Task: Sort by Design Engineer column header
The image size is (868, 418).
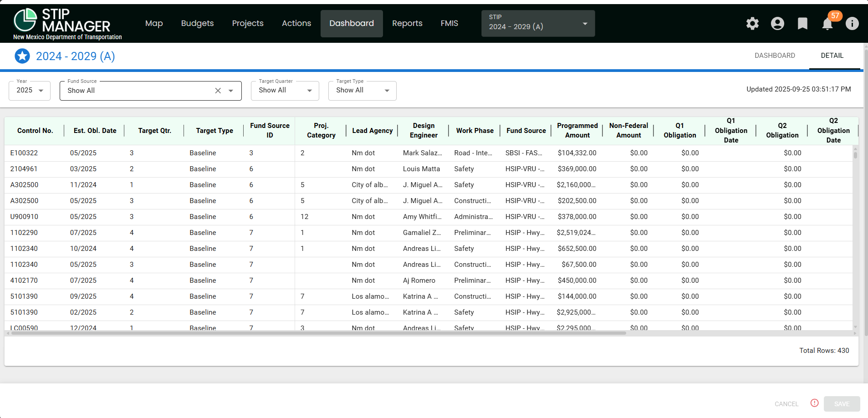Action: click(424, 131)
